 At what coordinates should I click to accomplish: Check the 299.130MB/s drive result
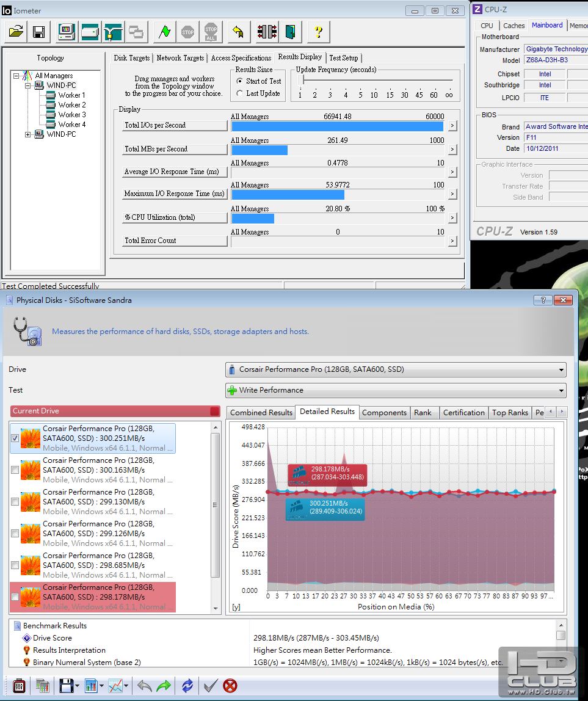15,501
